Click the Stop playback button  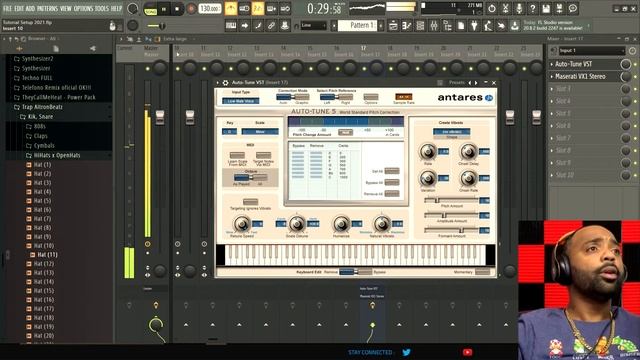click(x=177, y=9)
